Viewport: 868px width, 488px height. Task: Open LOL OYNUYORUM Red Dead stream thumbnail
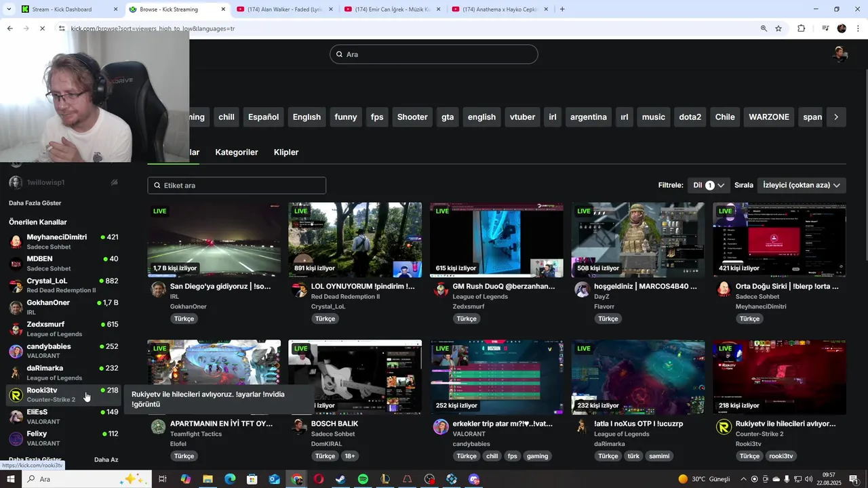click(x=355, y=240)
